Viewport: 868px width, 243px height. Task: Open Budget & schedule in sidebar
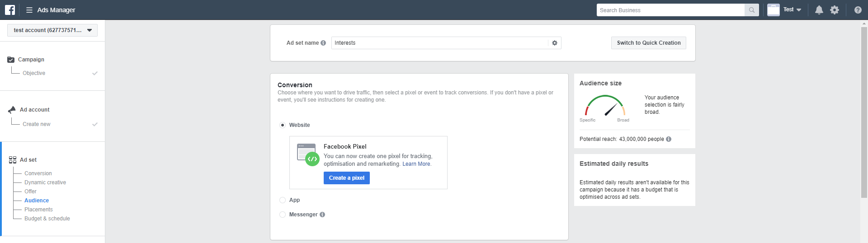click(x=47, y=219)
